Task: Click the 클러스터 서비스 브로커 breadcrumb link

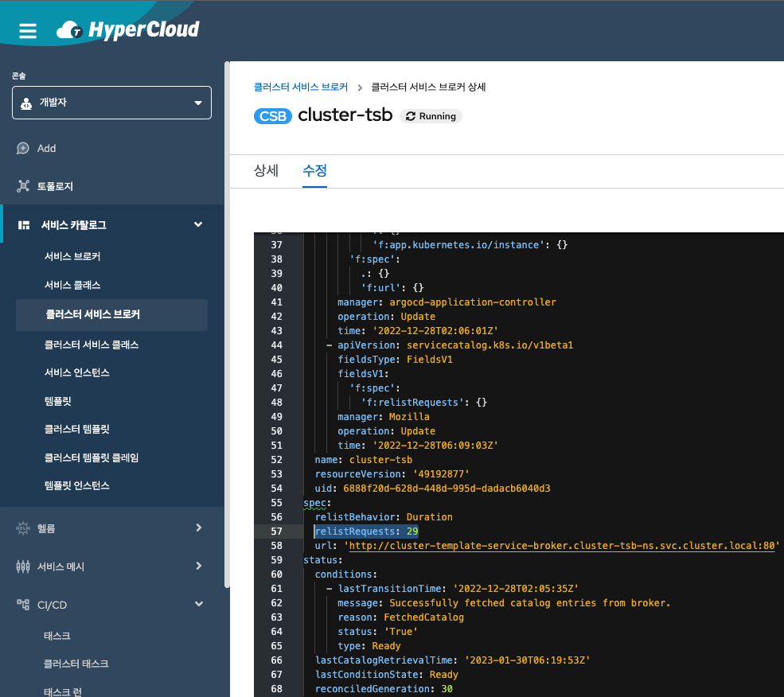Action: click(x=301, y=87)
